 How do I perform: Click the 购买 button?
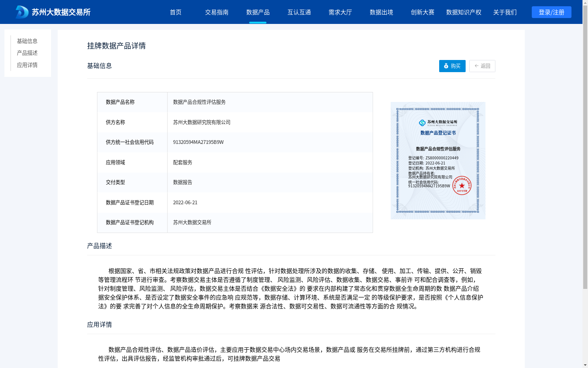tap(452, 66)
